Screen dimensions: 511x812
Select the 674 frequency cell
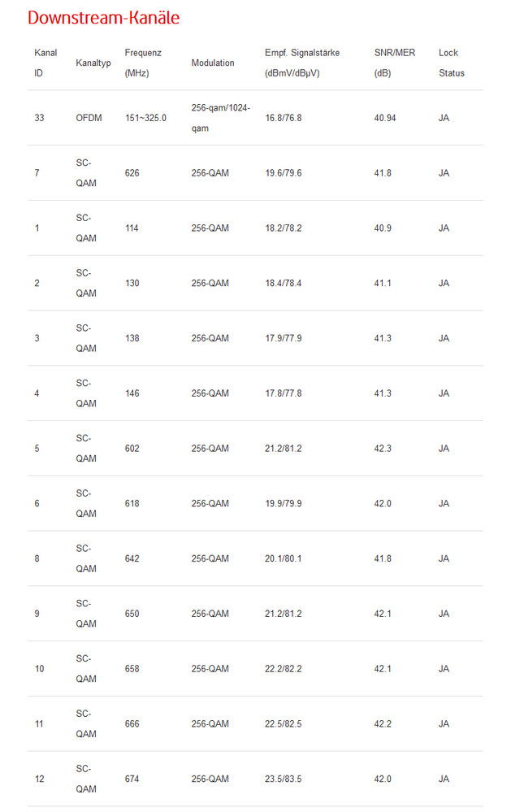coord(132,779)
